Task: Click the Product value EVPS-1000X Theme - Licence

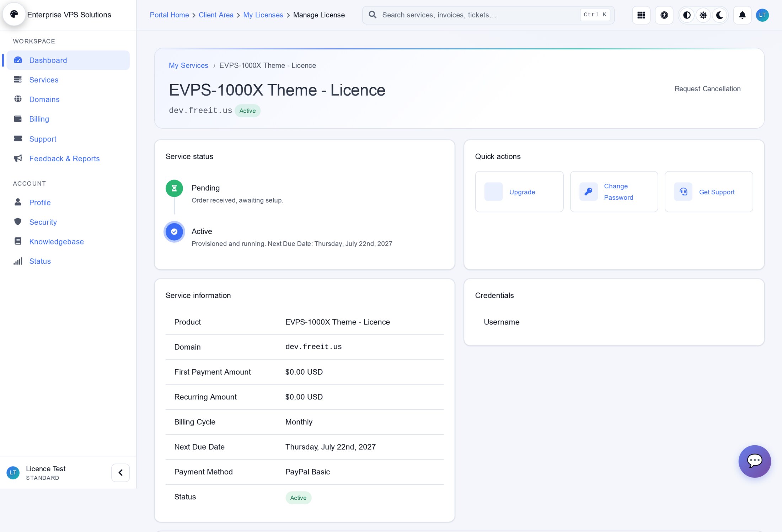Action: tap(337, 322)
